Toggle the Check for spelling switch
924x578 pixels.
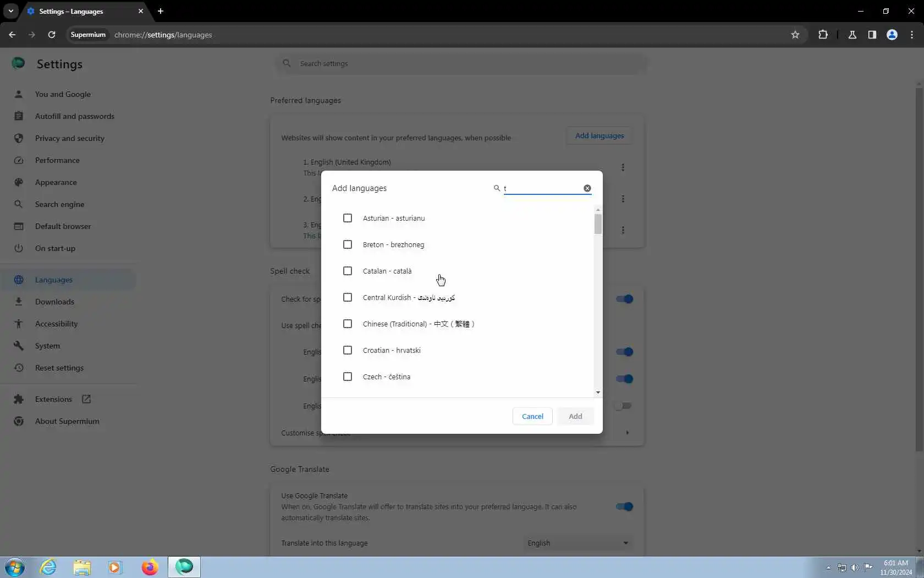624,299
